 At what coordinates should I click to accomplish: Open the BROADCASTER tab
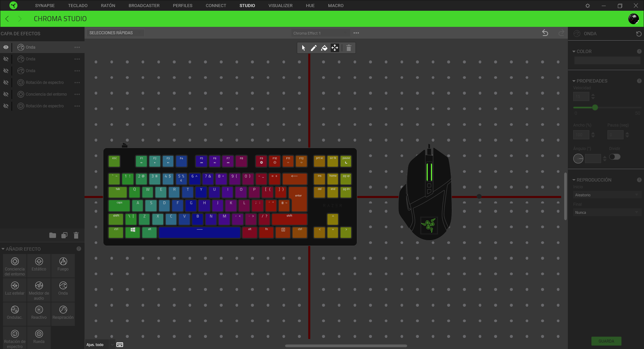pyautogui.click(x=144, y=6)
